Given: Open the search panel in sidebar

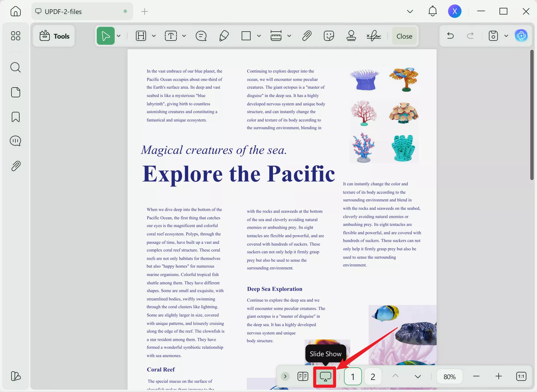Looking at the screenshot, I should 15,67.
